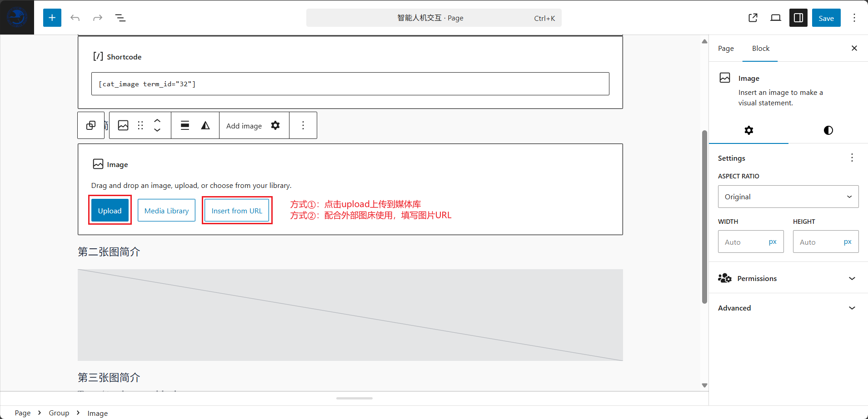The image size is (868, 419).
Task: Click the Upload button
Action: (x=110, y=211)
